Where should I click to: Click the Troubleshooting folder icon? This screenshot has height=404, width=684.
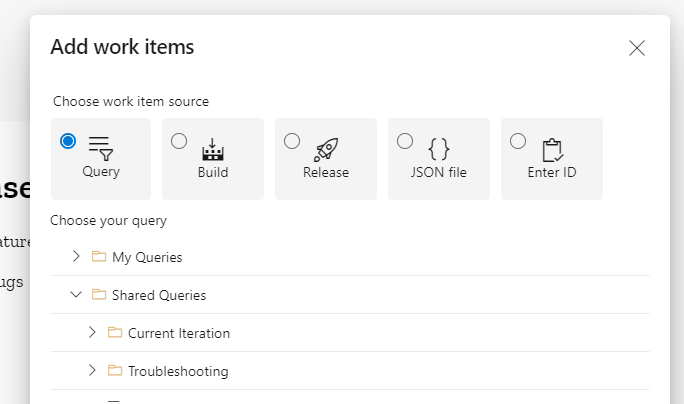(x=115, y=371)
